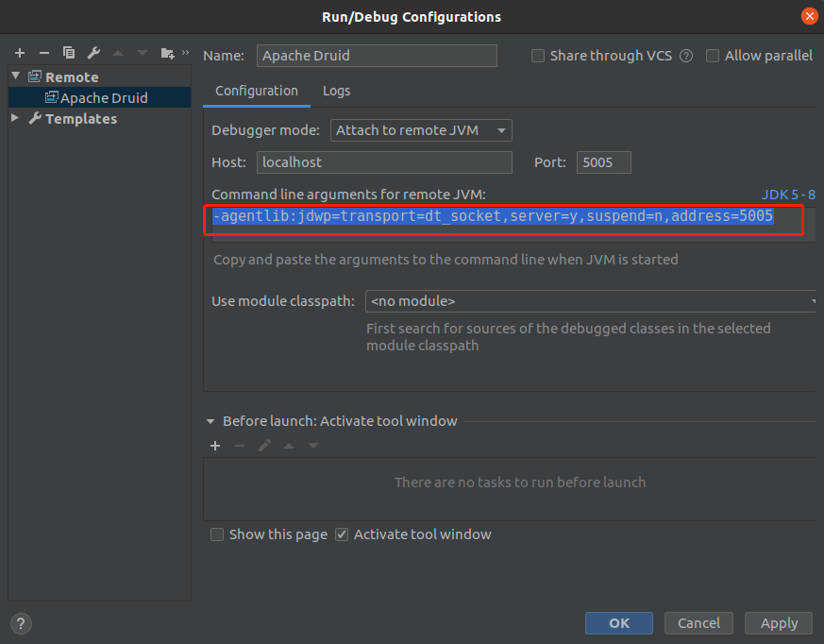
Task: Enable the Show this page checkbox
Action: point(217,534)
